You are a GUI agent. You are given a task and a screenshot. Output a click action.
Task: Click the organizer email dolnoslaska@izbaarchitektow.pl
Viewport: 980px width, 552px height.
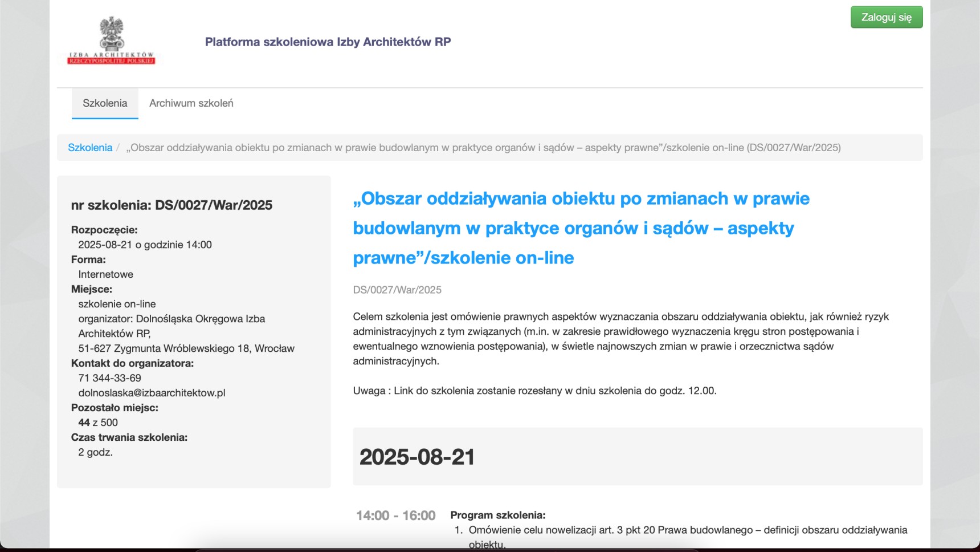click(152, 393)
